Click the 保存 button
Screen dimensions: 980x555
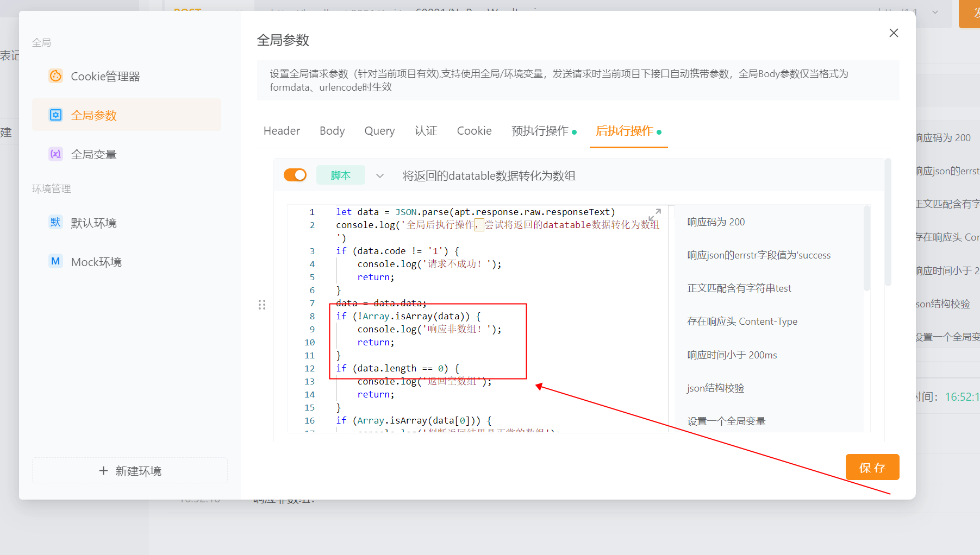[x=872, y=467]
